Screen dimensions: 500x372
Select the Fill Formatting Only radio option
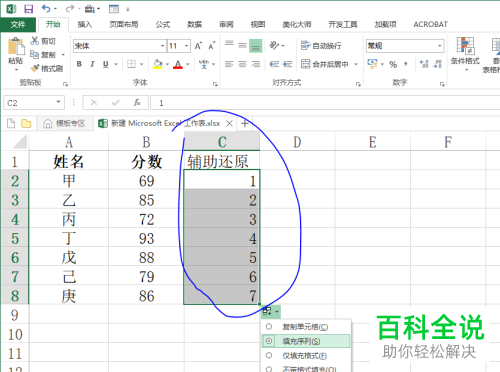point(269,355)
